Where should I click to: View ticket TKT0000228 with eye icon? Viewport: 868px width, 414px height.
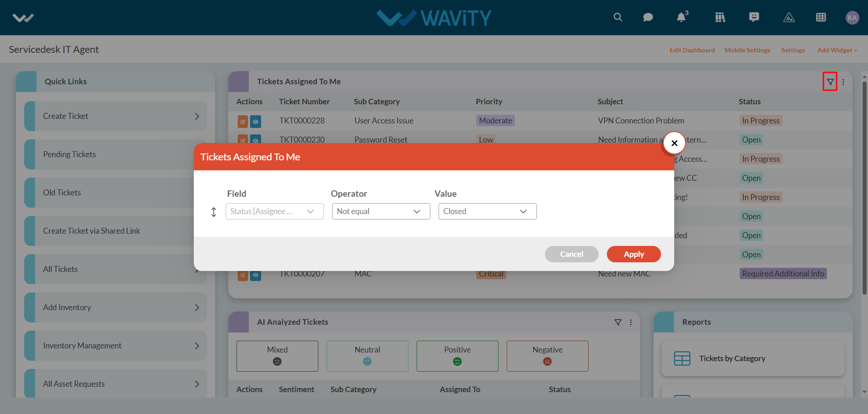coord(256,122)
